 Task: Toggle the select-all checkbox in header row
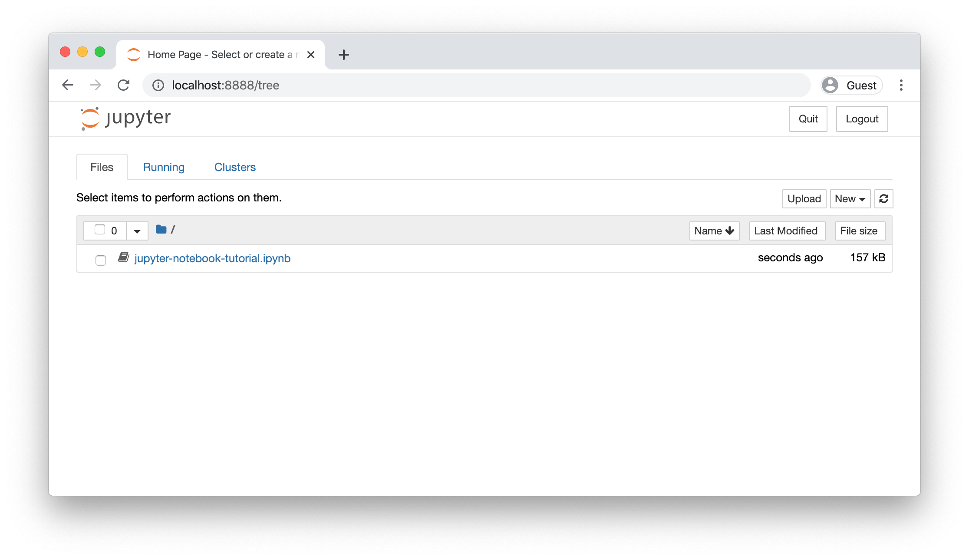99,229
